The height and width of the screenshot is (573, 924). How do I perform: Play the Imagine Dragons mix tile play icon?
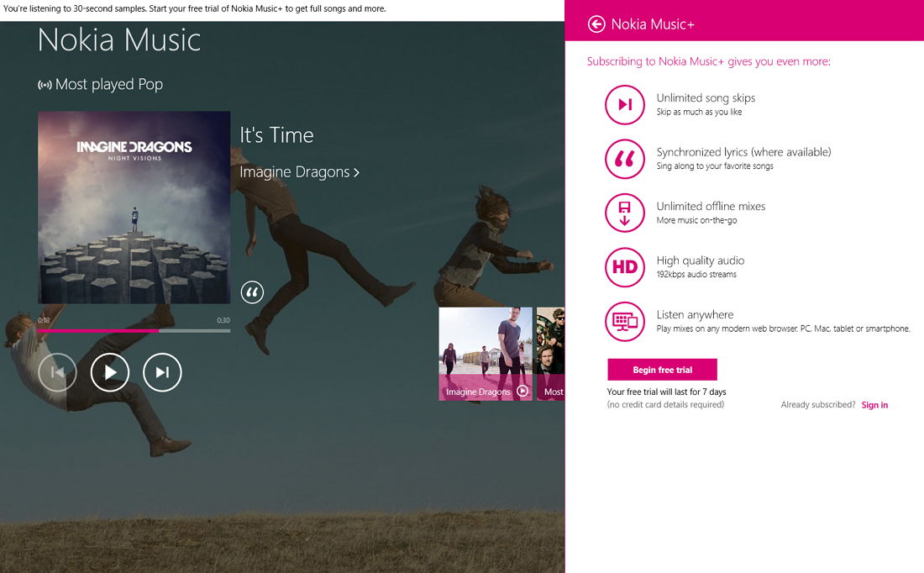(x=522, y=391)
